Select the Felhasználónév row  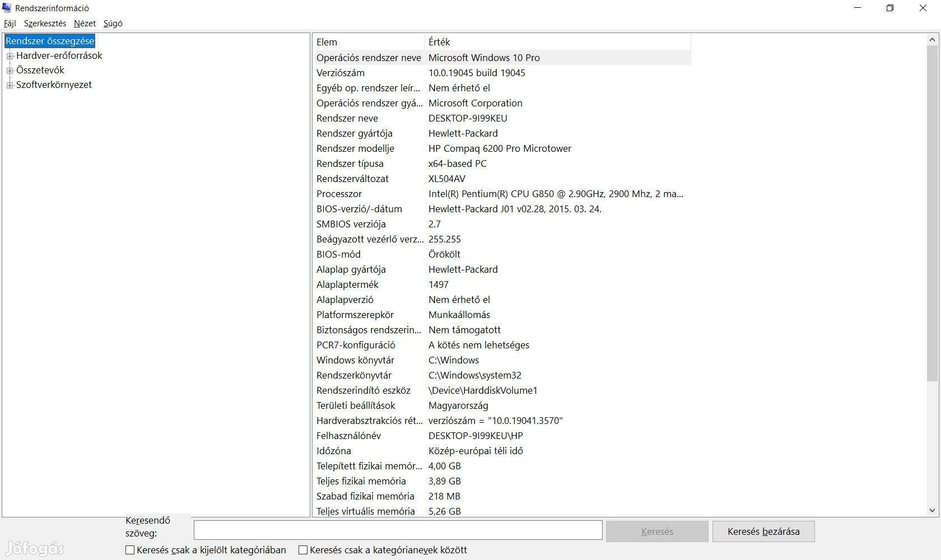click(502, 436)
